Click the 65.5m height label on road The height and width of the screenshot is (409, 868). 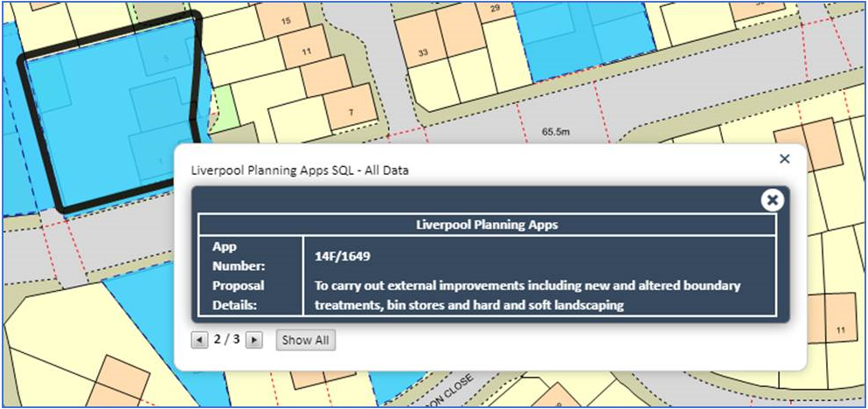coord(555,132)
